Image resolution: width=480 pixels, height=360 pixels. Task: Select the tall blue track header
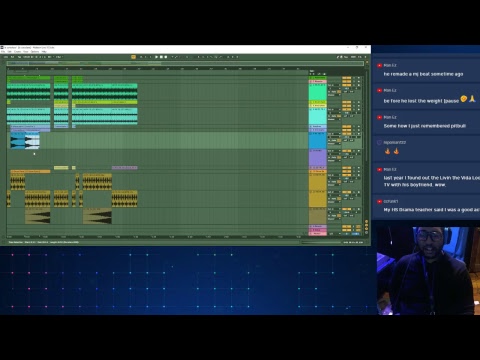coord(318,140)
